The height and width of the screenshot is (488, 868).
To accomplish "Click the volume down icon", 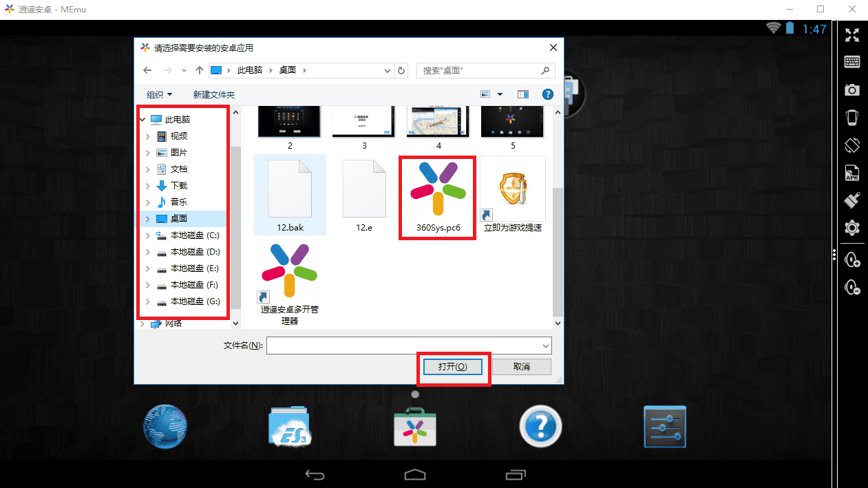I will pos(852,287).
